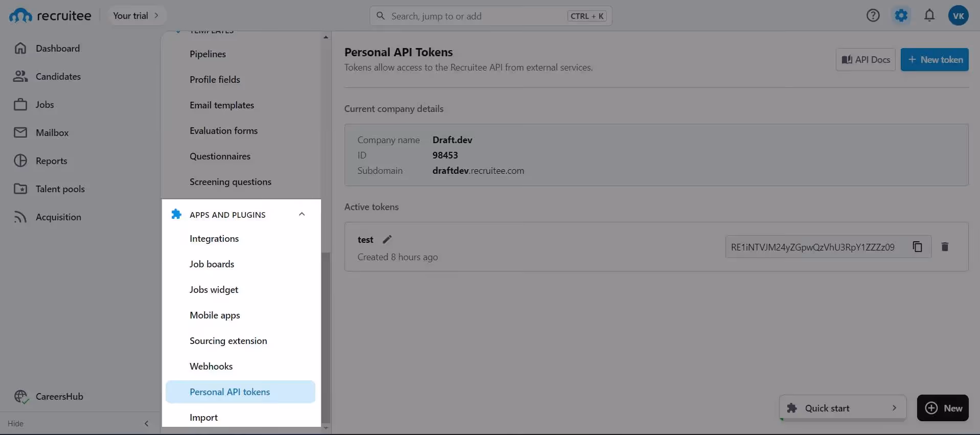This screenshot has height=435, width=980.
Task: Click the settings menu scrollbar thumb
Action: coord(326,337)
